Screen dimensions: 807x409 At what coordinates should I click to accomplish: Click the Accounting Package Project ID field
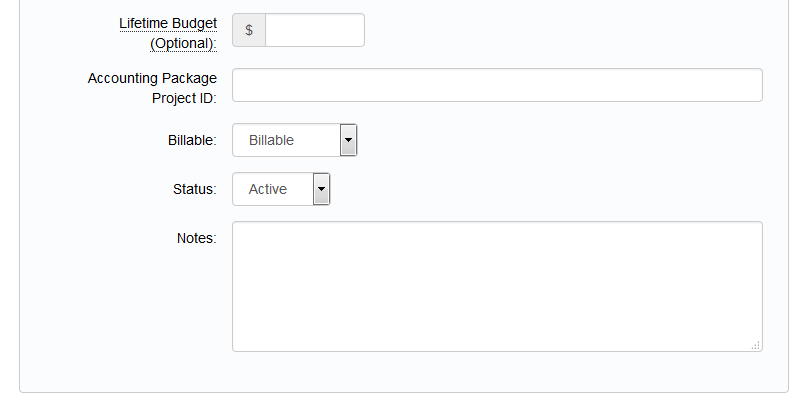pyautogui.click(x=497, y=85)
